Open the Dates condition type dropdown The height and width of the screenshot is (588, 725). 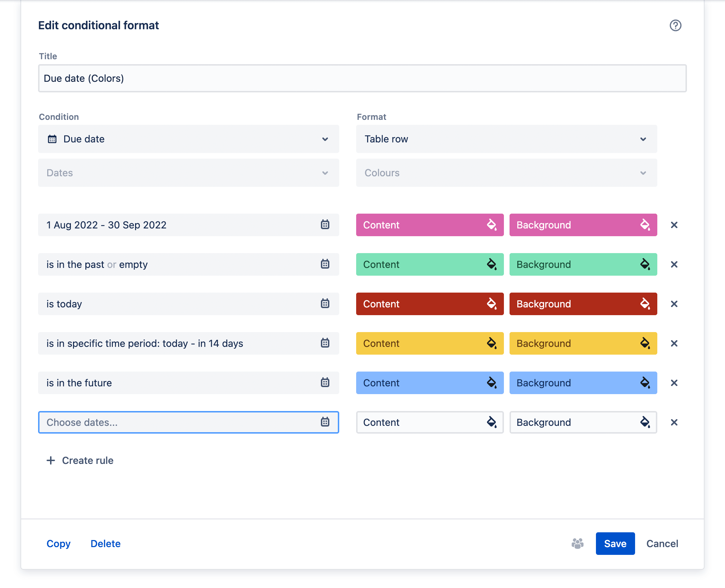189,173
